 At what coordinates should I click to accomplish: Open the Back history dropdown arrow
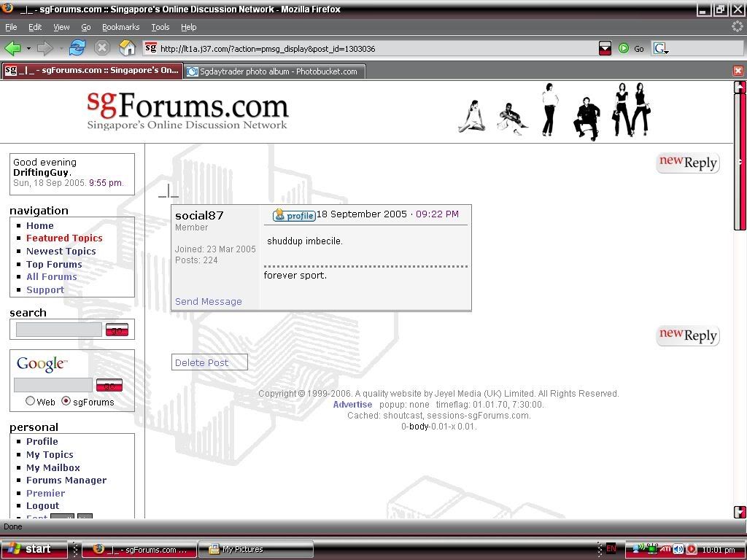click(x=28, y=49)
